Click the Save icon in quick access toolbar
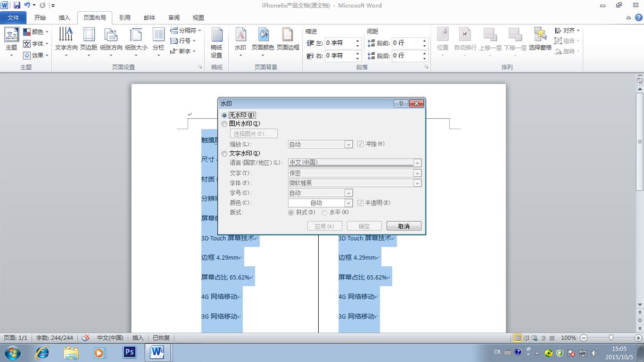 pos(16,5)
